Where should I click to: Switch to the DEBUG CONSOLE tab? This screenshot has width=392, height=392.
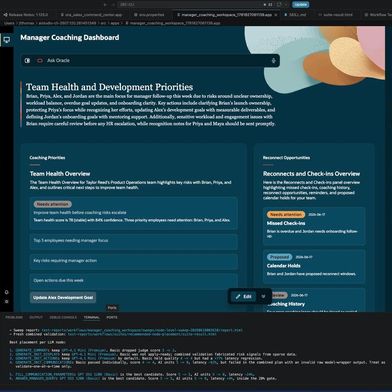point(63,317)
